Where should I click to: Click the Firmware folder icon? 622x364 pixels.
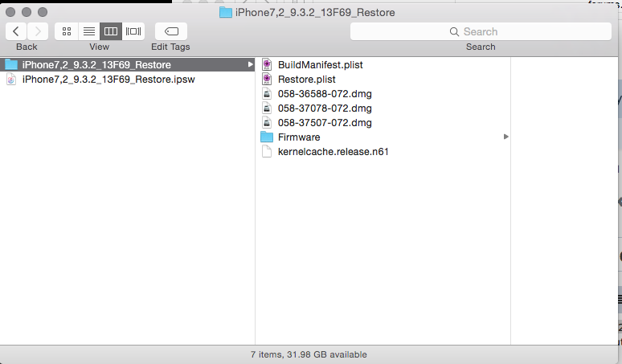click(267, 137)
